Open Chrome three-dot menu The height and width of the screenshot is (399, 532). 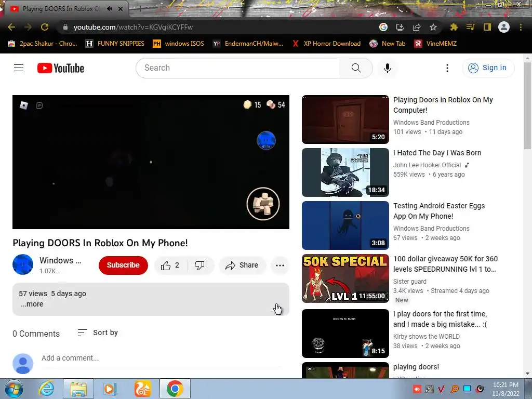click(x=521, y=27)
